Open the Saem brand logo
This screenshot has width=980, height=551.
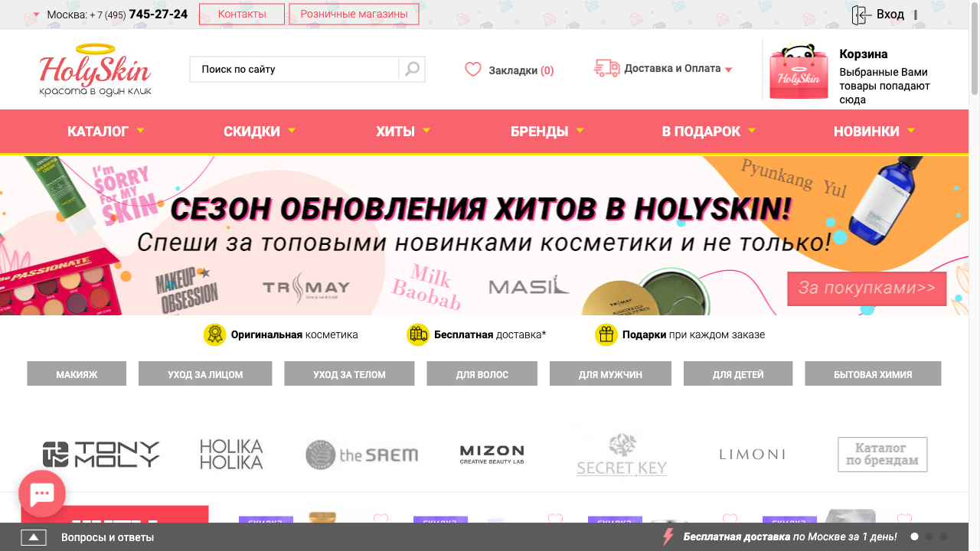(361, 455)
